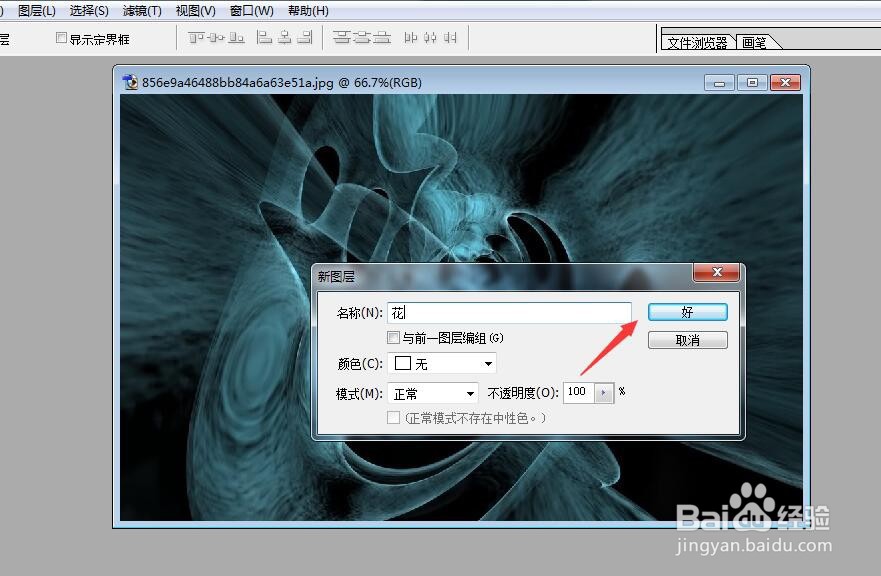Minimize the 856e9a46488bb84a6a63e51a.jpg document window

(x=719, y=83)
